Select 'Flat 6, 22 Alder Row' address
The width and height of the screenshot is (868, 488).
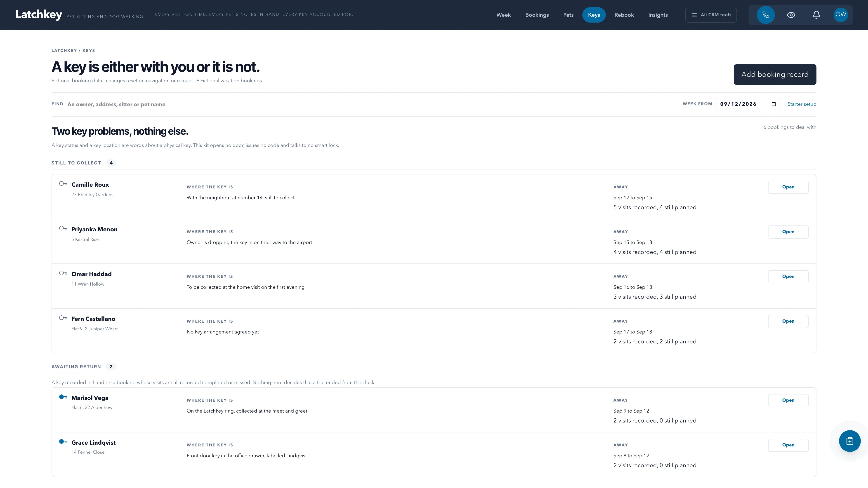point(92,408)
